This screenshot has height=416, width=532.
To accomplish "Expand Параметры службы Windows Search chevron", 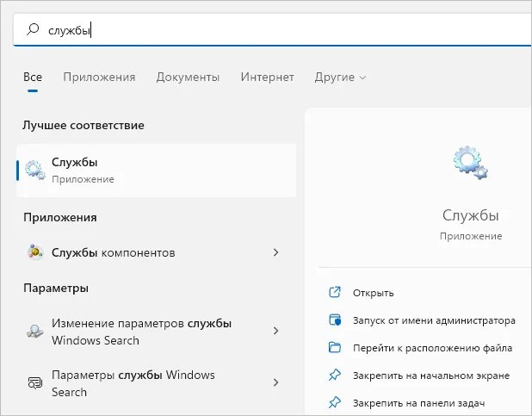I will click(275, 382).
